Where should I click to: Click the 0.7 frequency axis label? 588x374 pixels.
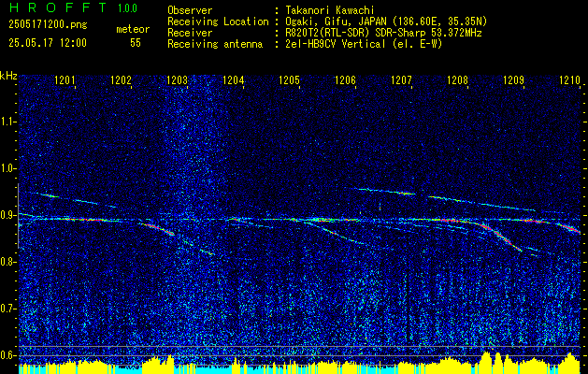coord(7,309)
